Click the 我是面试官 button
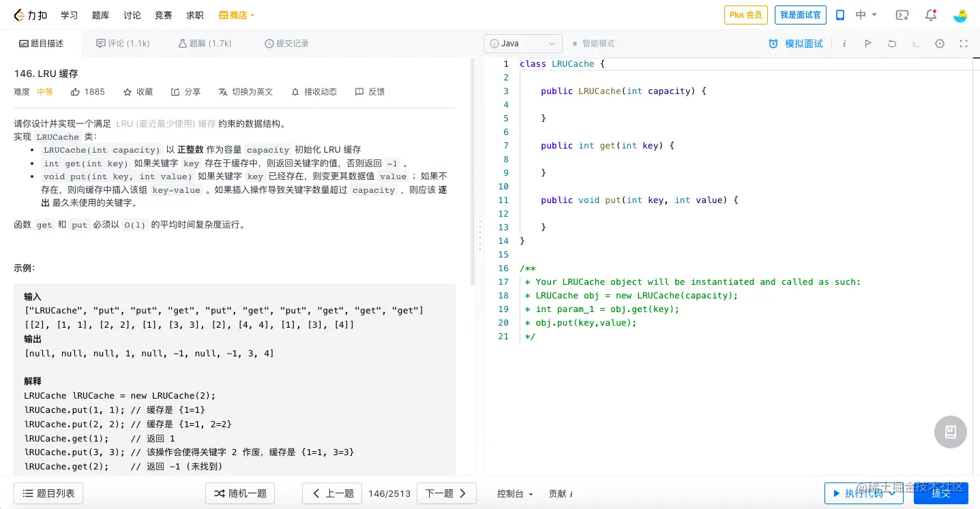Image resolution: width=980 pixels, height=509 pixels. pyautogui.click(x=801, y=15)
